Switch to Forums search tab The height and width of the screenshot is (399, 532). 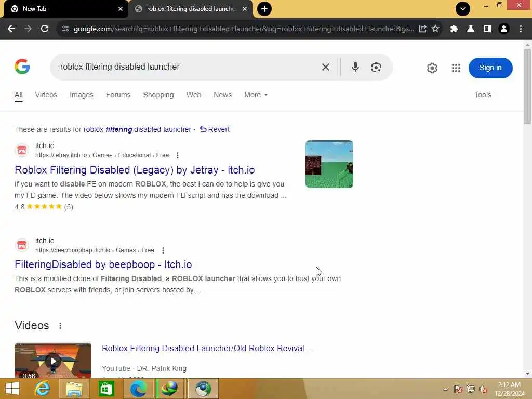(x=118, y=95)
